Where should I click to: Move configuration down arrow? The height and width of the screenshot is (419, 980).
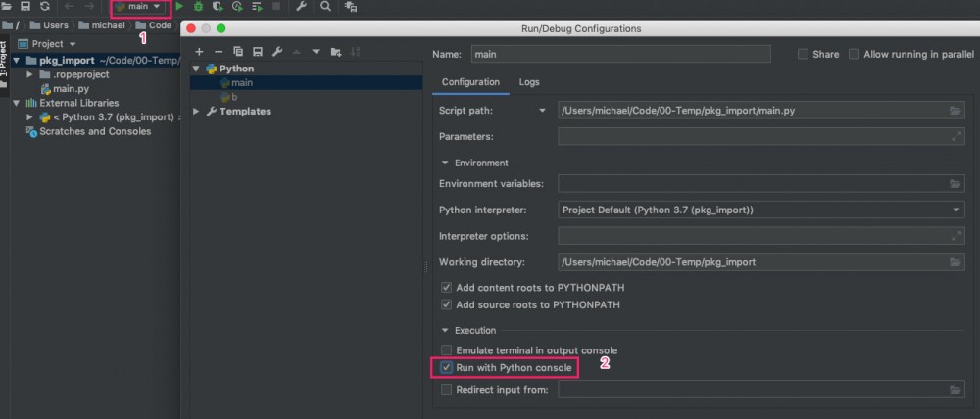[316, 52]
